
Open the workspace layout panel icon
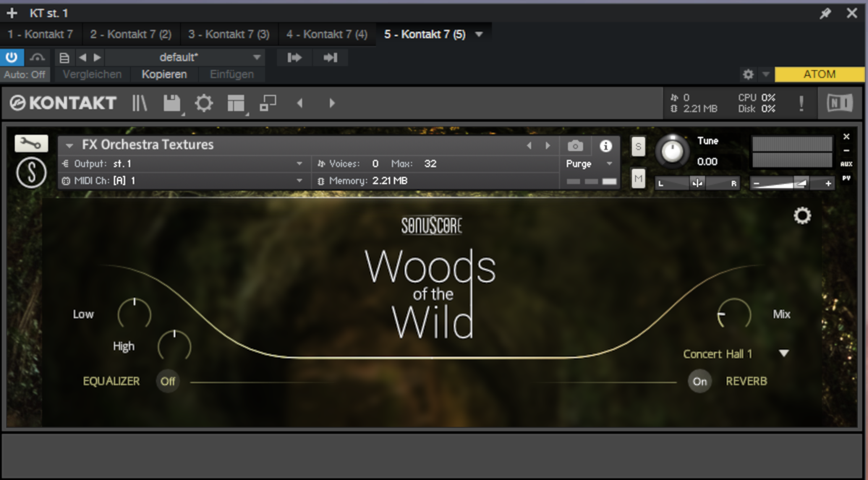pos(237,103)
